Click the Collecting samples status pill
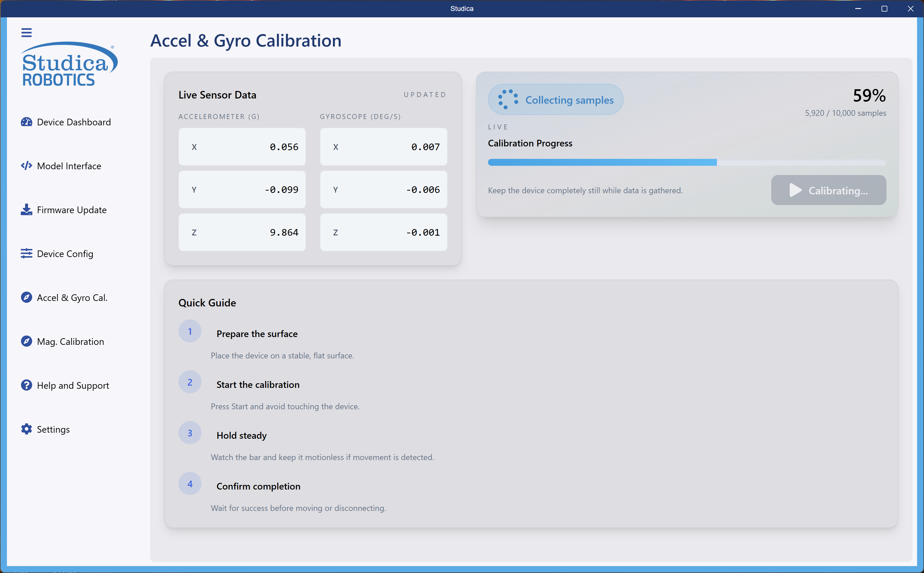Image resolution: width=924 pixels, height=573 pixels. 555,100
